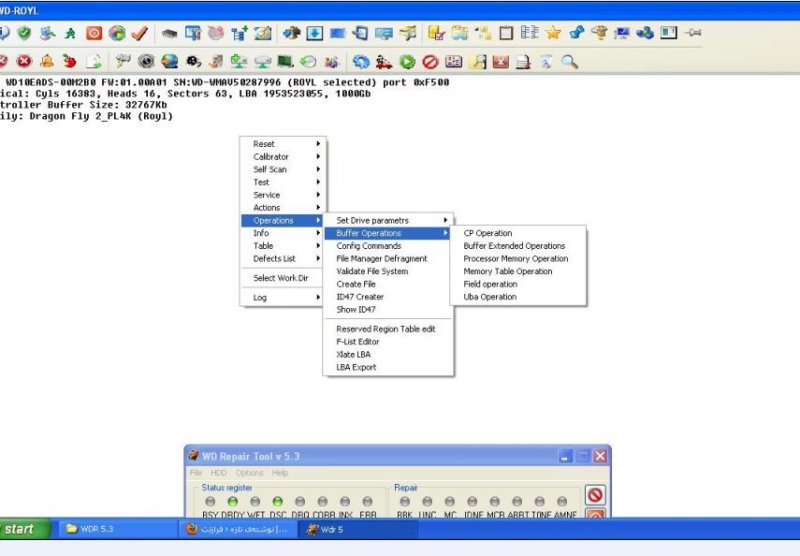Expand the Actions submenu
The height and width of the screenshot is (556, 800).
283,208
